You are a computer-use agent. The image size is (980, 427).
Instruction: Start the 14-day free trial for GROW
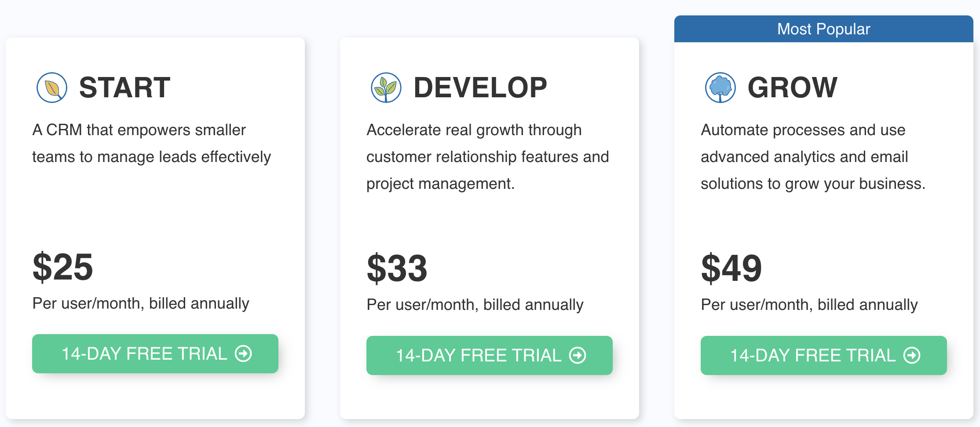tap(824, 356)
